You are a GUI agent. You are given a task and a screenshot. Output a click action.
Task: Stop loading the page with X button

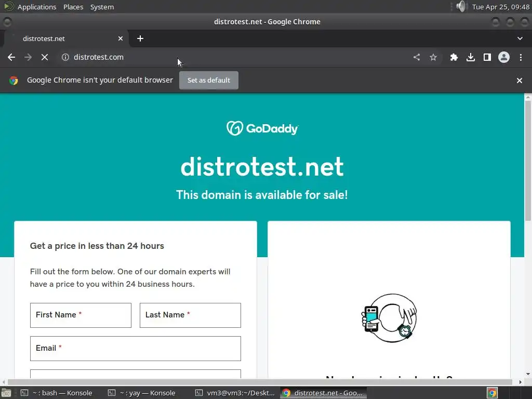click(45, 57)
